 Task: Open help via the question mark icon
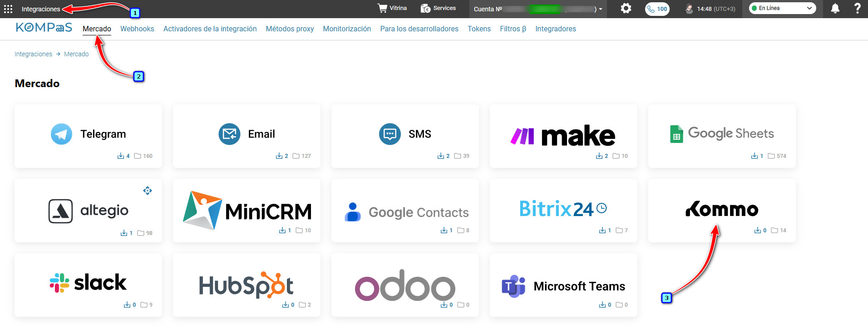pos(857,8)
